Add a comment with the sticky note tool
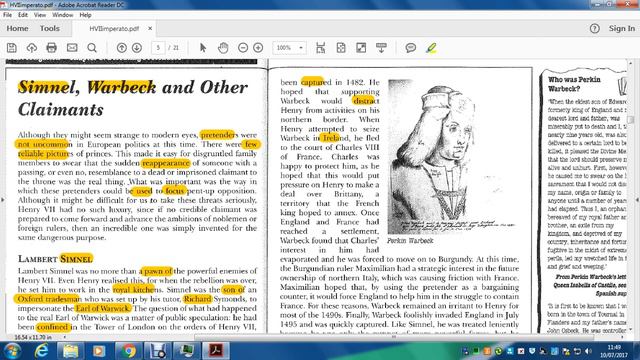Screen dimensions: 640x360 pos(411,48)
